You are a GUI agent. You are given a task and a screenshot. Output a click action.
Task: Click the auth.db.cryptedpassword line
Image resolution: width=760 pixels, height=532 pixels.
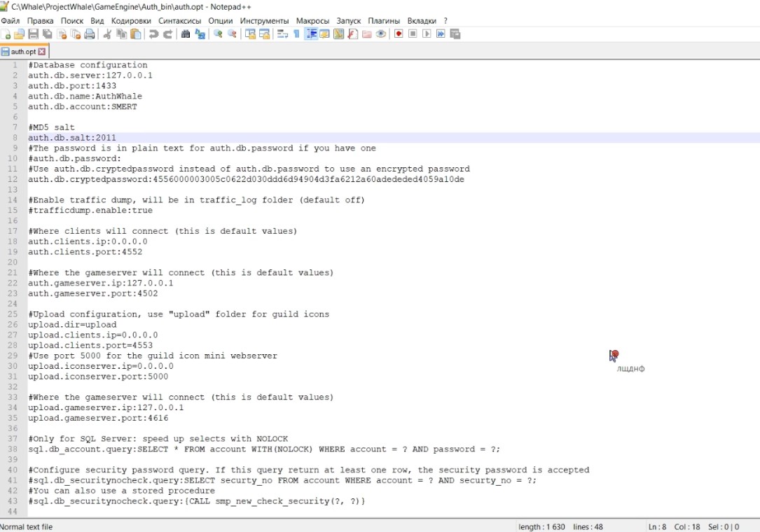(246, 179)
